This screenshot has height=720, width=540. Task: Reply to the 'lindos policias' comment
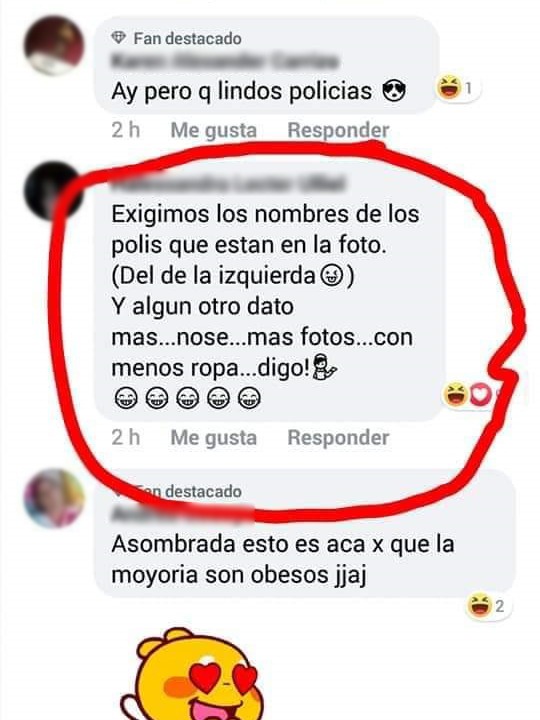tap(338, 130)
